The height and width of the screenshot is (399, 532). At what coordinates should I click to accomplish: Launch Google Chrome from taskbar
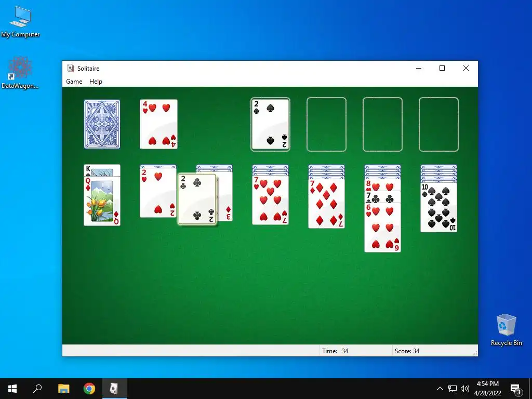point(89,389)
